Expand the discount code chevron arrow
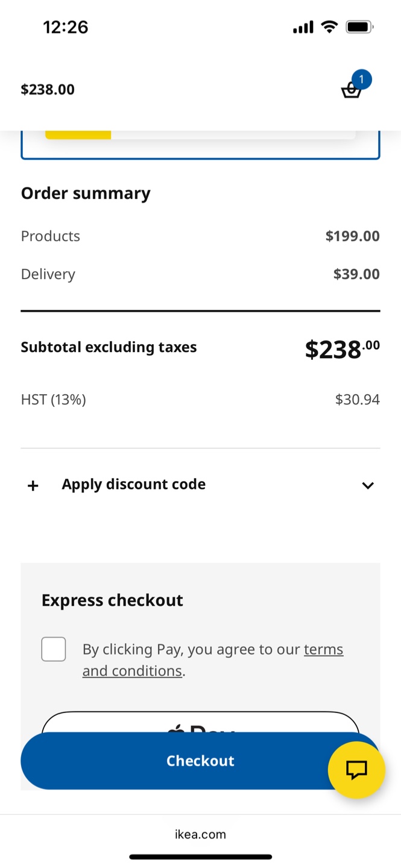Screen dimensions: 401x868 368,485
